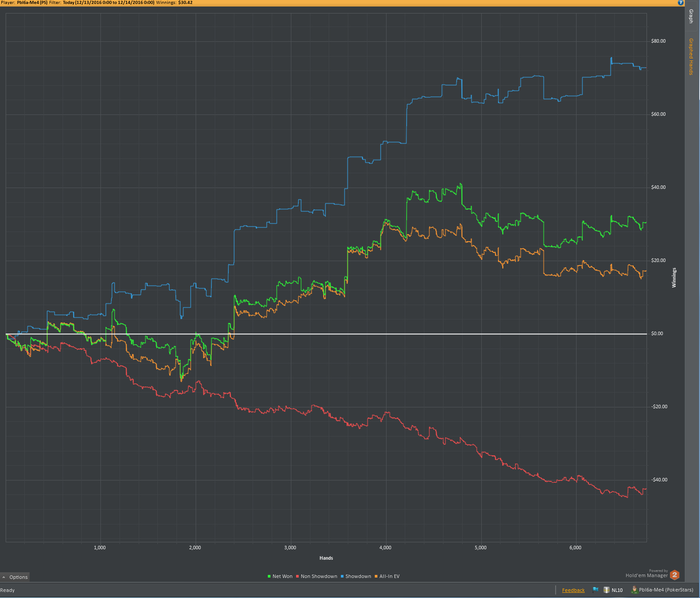Select the Net Won legend label
This screenshot has height=598, width=700.
click(x=282, y=577)
